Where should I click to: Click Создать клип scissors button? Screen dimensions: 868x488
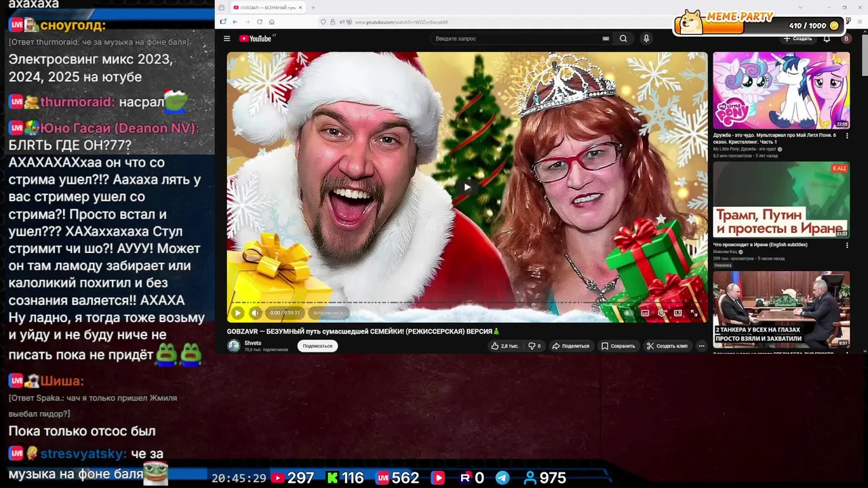click(x=667, y=346)
